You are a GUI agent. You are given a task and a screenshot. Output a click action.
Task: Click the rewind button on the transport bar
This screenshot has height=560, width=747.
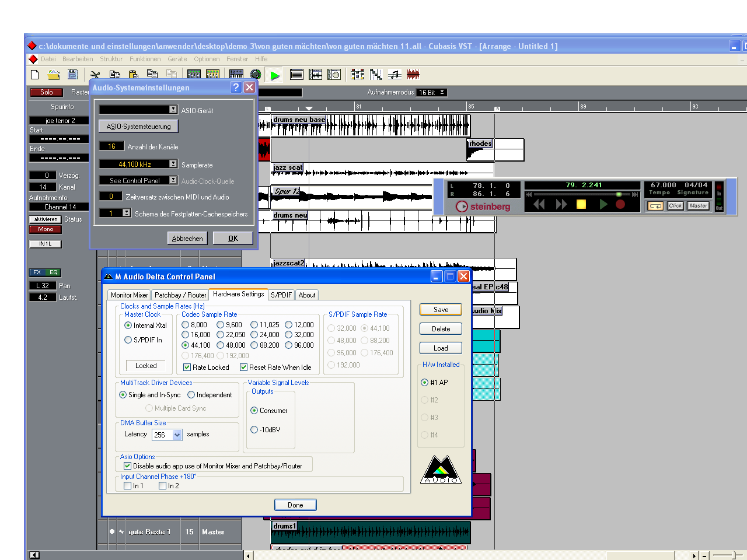point(539,204)
